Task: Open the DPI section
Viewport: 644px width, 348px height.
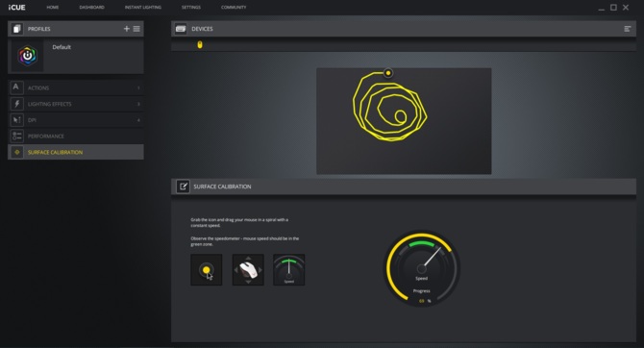Action: (x=76, y=120)
